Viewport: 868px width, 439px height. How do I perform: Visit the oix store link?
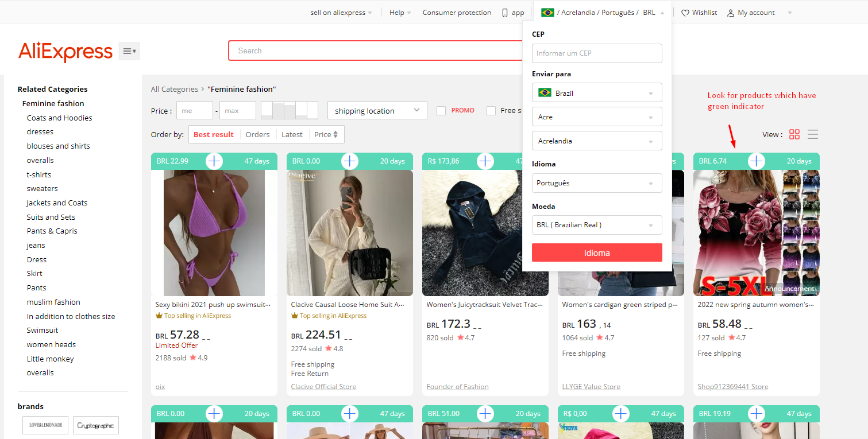(x=160, y=387)
